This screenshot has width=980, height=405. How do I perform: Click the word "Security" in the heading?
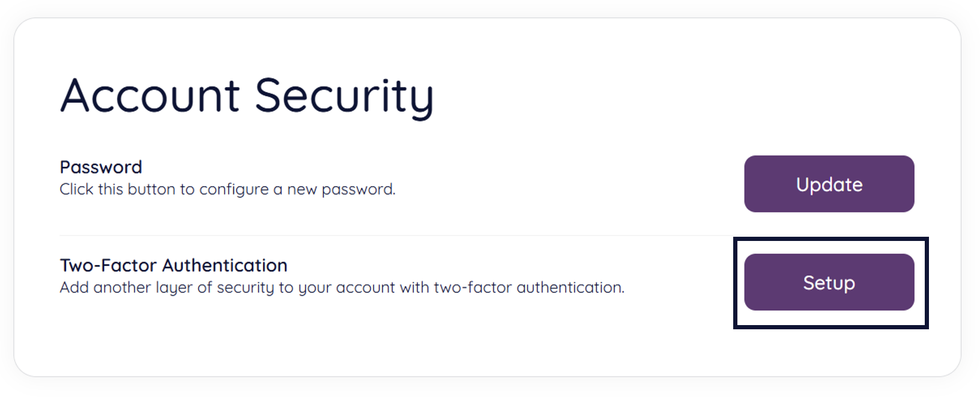tap(343, 96)
